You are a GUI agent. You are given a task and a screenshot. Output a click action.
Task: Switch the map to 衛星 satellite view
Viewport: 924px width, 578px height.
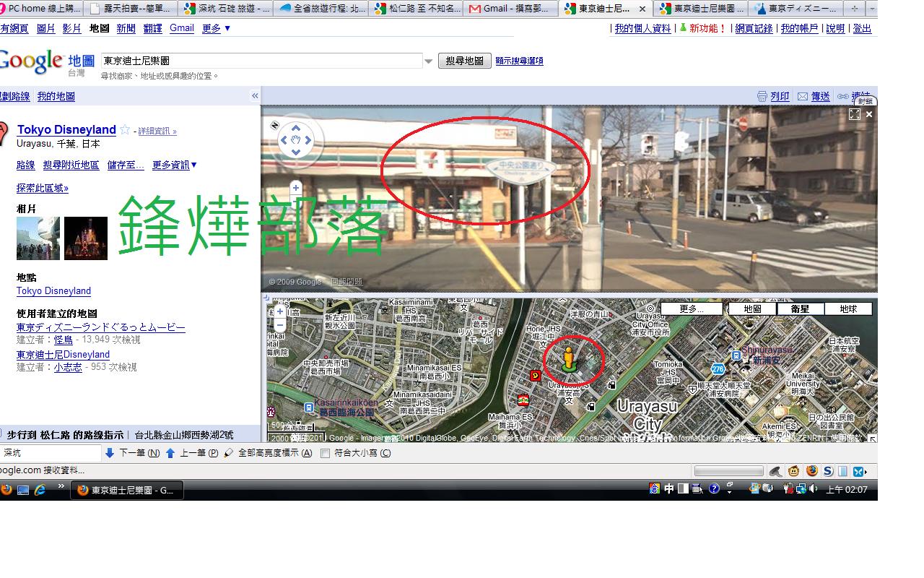click(800, 309)
